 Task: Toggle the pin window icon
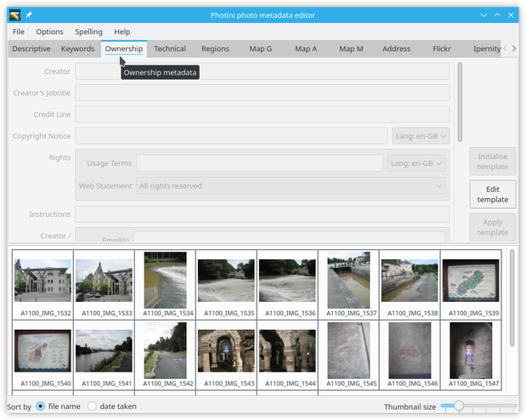[x=29, y=15]
